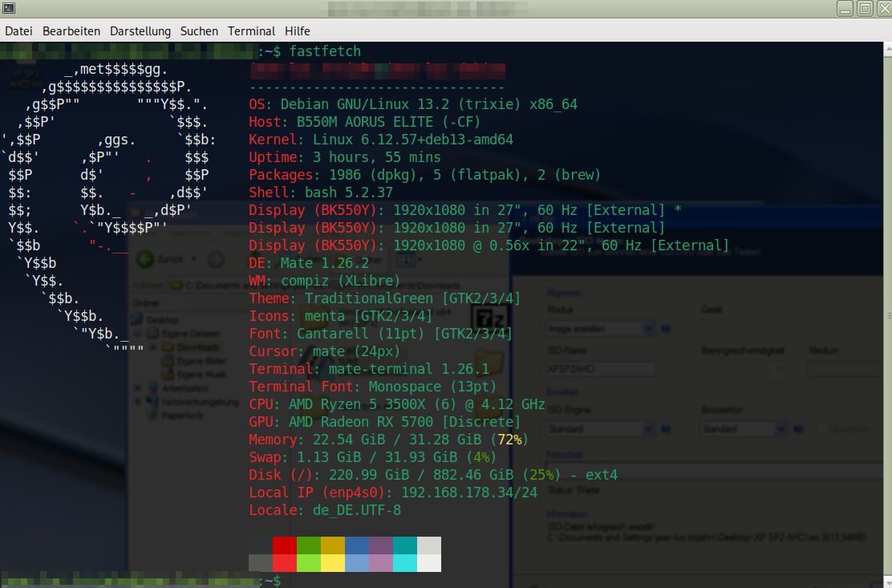This screenshot has width=892, height=588.
Task: Click the terminal window icon in title bar
Action: coord(9,8)
